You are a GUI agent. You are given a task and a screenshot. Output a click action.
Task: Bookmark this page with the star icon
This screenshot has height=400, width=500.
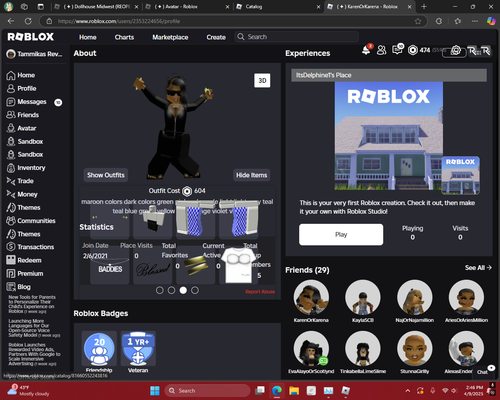(418, 21)
